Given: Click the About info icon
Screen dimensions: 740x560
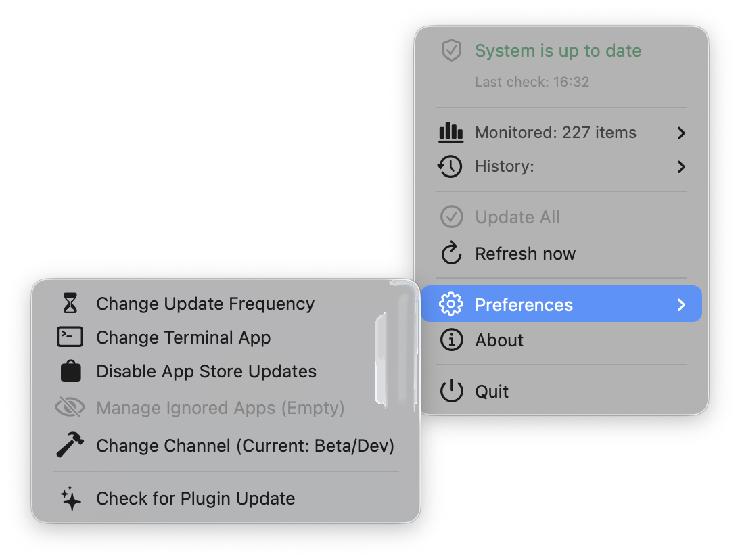Looking at the screenshot, I should tap(451, 340).
